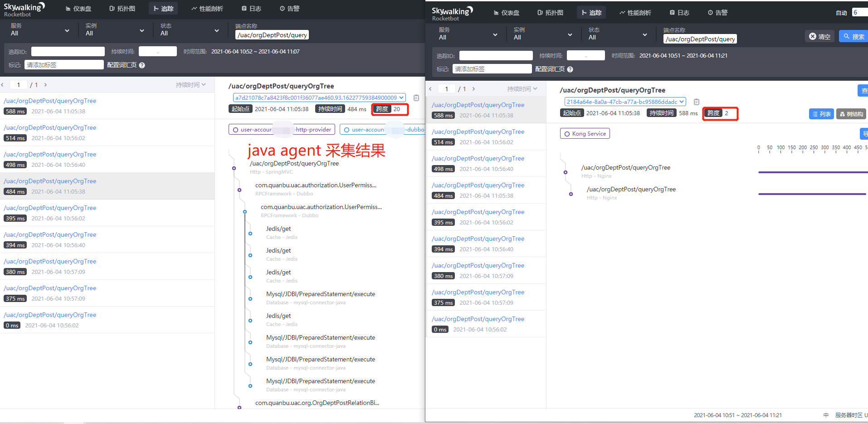Viewport: 868px width, 424px height.
Task: Click the 请添加标签 tag field in left window
Action: click(x=64, y=65)
